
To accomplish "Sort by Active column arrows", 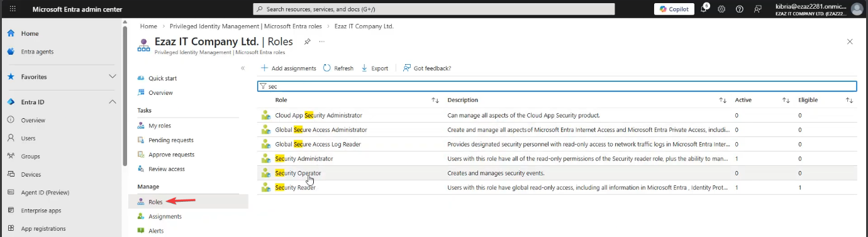I will [x=786, y=100].
